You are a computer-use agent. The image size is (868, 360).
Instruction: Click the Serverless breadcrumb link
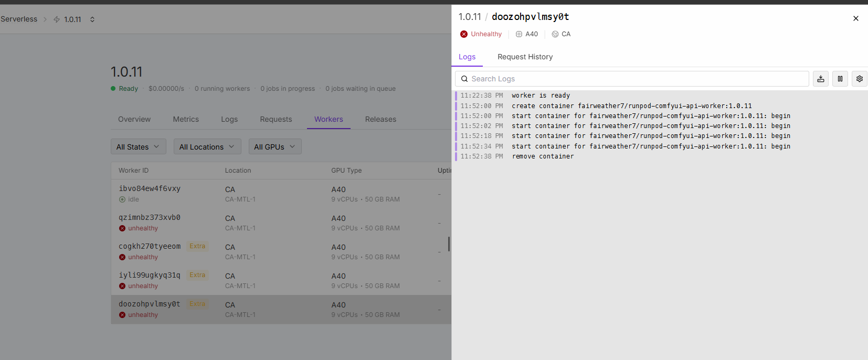coord(19,19)
